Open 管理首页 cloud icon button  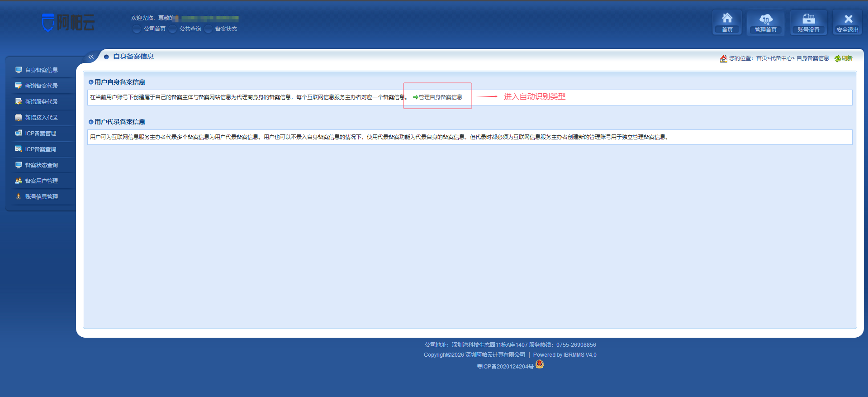click(765, 22)
